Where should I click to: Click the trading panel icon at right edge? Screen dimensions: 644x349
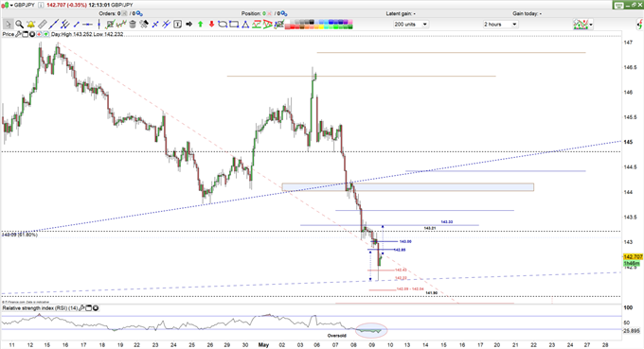click(x=639, y=25)
